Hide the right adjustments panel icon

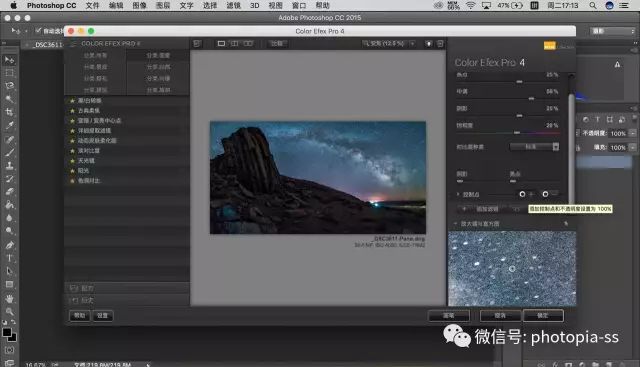click(440, 44)
